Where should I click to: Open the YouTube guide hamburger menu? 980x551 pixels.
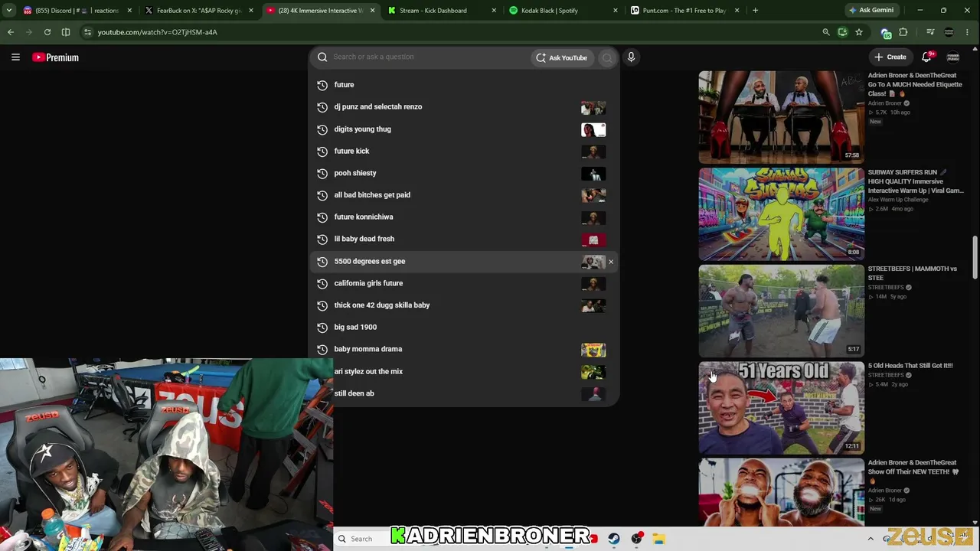(x=15, y=57)
